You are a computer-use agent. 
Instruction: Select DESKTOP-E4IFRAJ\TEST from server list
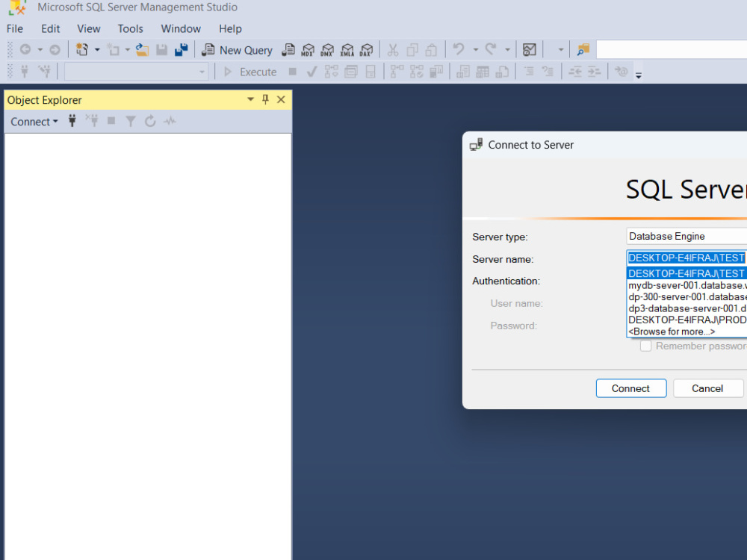(x=686, y=273)
